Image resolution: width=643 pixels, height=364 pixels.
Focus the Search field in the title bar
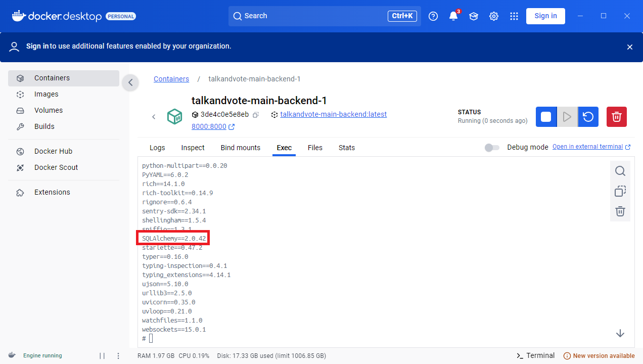(325, 16)
